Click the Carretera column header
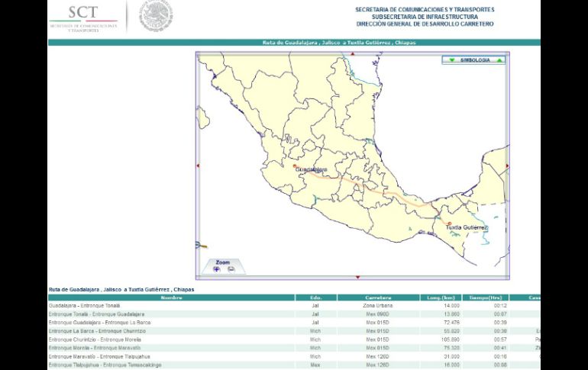Screen dimensions: 588x370 point(378,298)
